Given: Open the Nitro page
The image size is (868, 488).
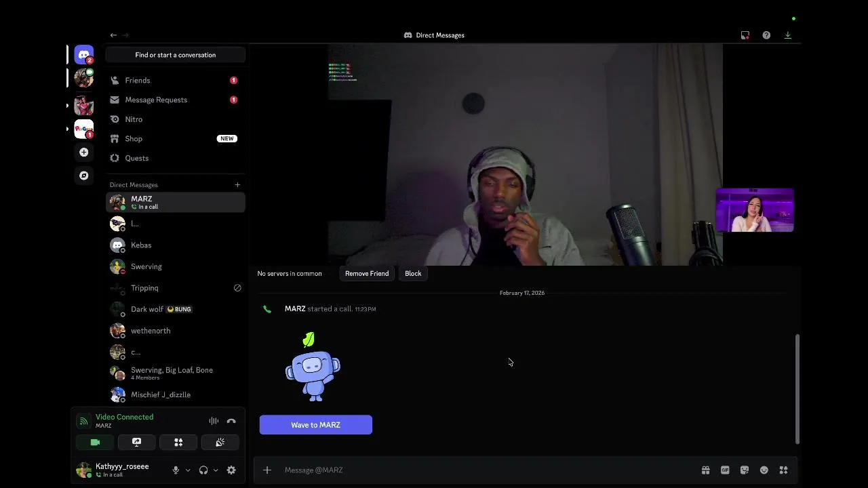Looking at the screenshot, I should pos(176,119).
